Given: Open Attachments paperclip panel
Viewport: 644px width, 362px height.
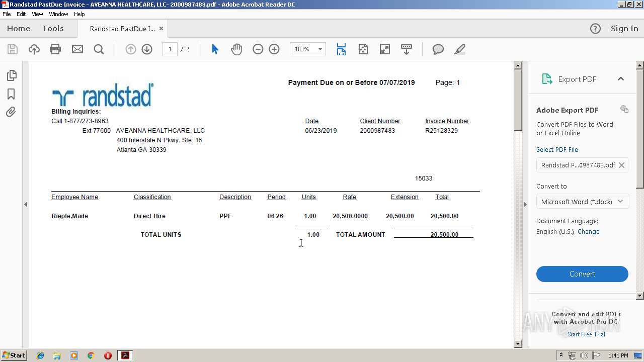Looking at the screenshot, I should click(x=11, y=112).
